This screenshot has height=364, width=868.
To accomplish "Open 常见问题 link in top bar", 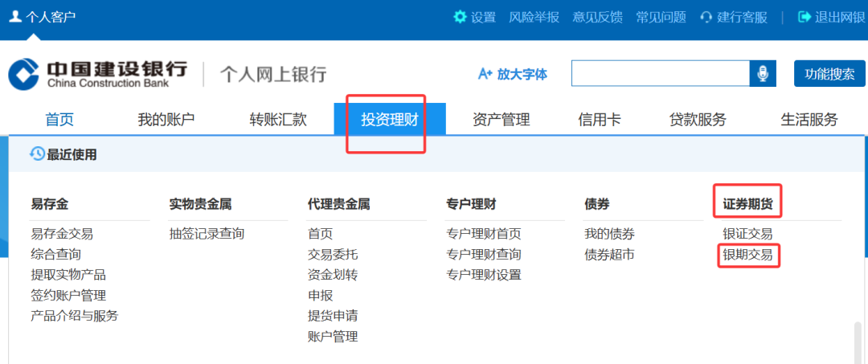I will tap(661, 17).
